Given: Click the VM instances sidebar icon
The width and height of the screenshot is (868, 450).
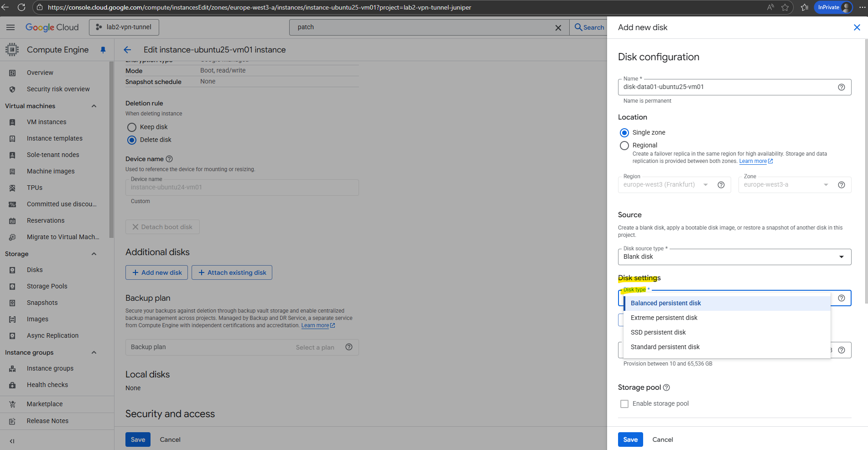Looking at the screenshot, I should [x=12, y=122].
